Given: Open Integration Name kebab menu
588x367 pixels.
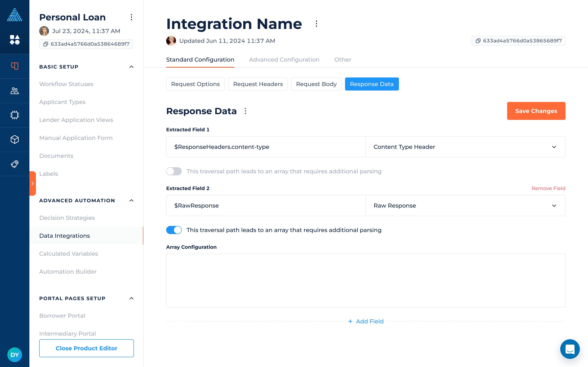Looking at the screenshot, I should click(x=316, y=24).
